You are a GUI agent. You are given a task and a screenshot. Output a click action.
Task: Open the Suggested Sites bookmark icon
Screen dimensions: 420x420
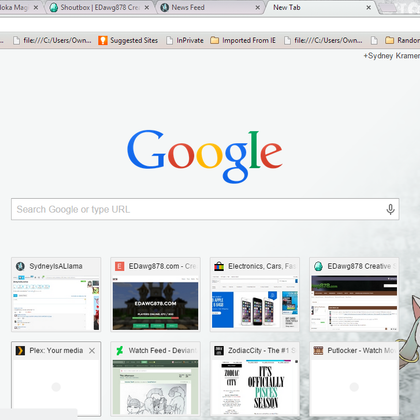[103, 40]
